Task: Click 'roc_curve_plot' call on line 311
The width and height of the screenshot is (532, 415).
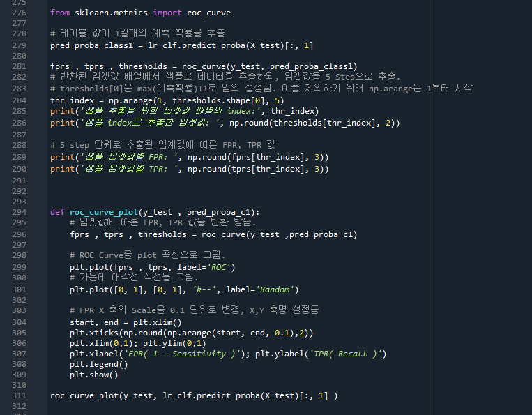Action: [84, 396]
